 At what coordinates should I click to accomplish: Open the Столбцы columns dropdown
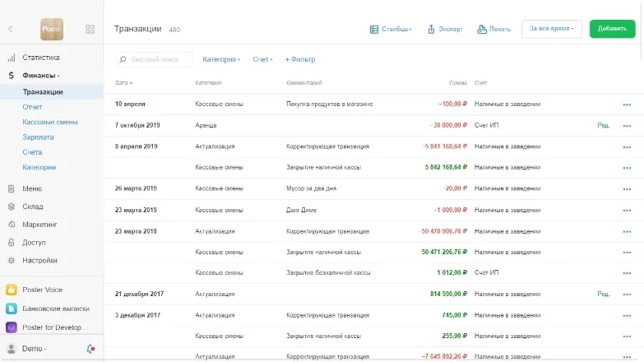(x=391, y=29)
